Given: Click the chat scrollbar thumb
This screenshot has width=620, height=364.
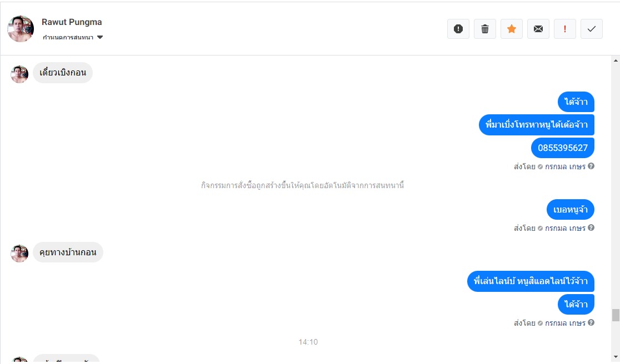Looking at the screenshot, I should coord(616,315).
